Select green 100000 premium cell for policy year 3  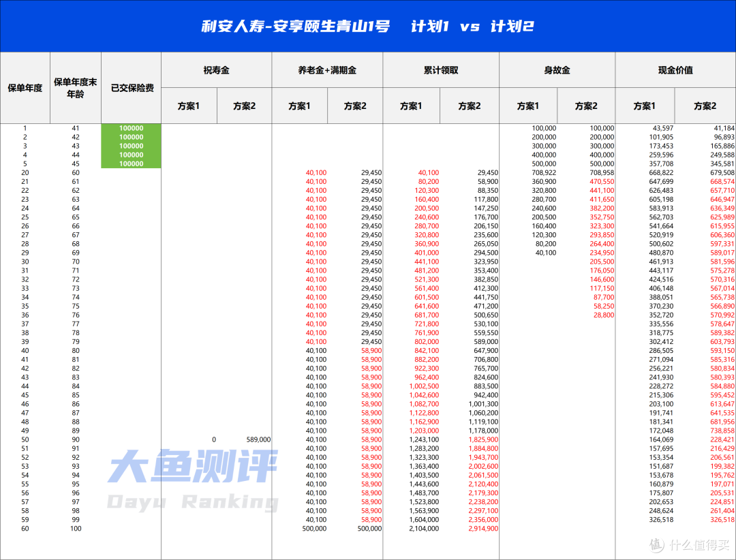[131, 146]
